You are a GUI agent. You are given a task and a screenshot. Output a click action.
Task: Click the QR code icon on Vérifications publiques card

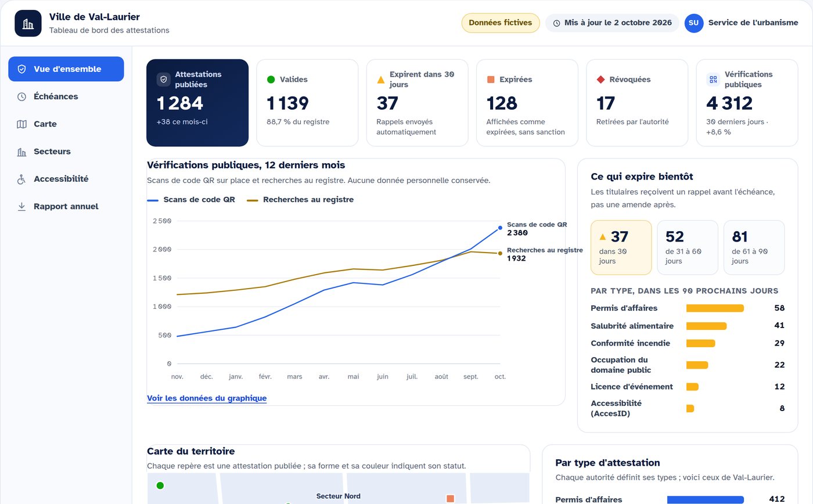click(714, 80)
